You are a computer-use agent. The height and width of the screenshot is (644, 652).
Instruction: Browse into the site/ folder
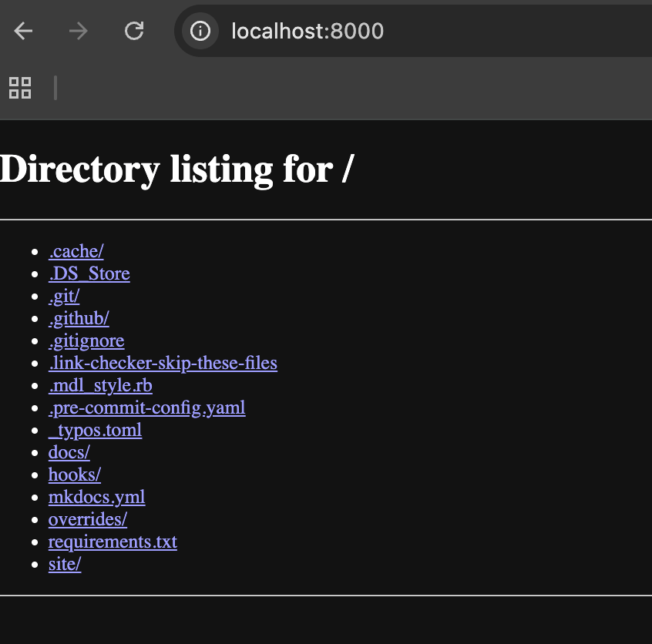click(65, 564)
